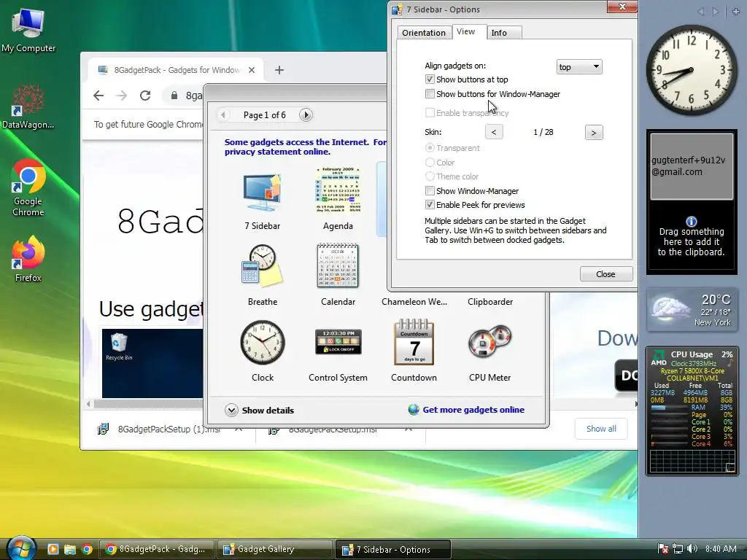Switch to the Info tab
This screenshot has height=560, width=747.
click(x=504, y=32)
